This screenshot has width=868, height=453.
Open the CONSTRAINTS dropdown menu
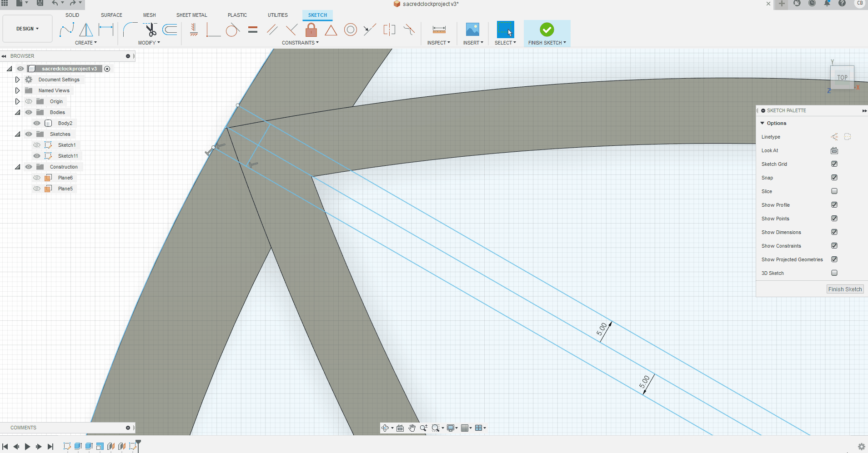(300, 43)
